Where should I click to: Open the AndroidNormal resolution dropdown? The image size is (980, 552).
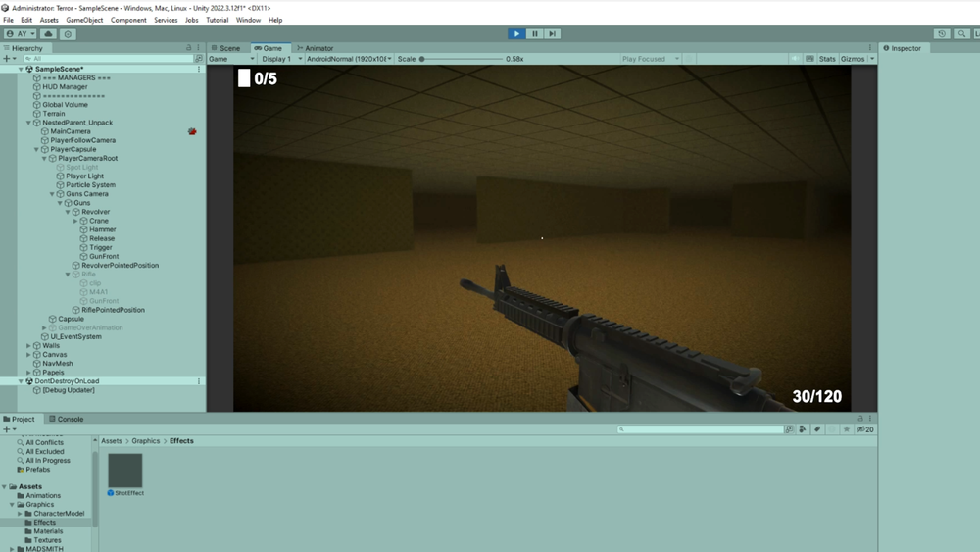350,59
